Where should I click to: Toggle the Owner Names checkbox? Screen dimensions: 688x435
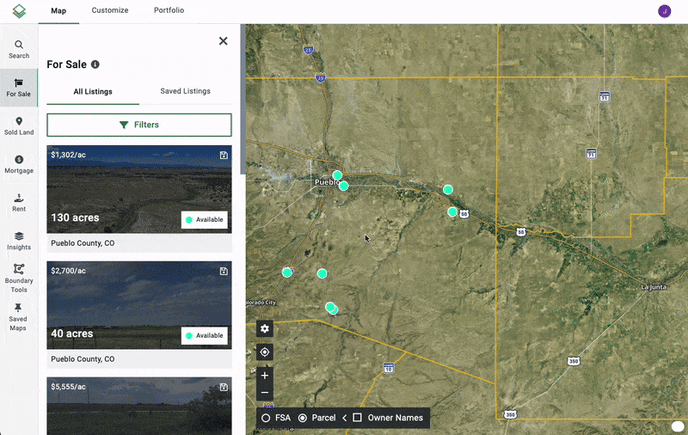point(358,417)
